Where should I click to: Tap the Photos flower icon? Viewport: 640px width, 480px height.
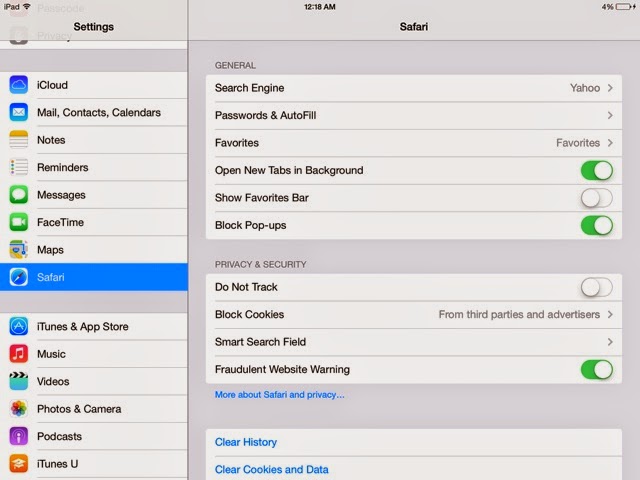[x=19, y=409]
